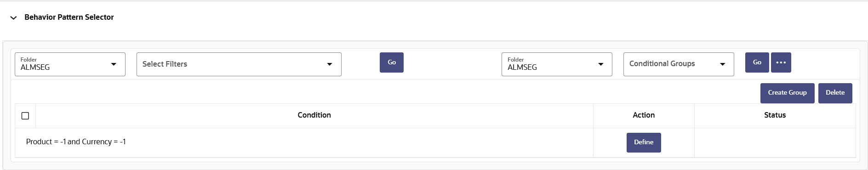This screenshot has height=170, width=868.
Task: Click the Delete button
Action: 835,93
